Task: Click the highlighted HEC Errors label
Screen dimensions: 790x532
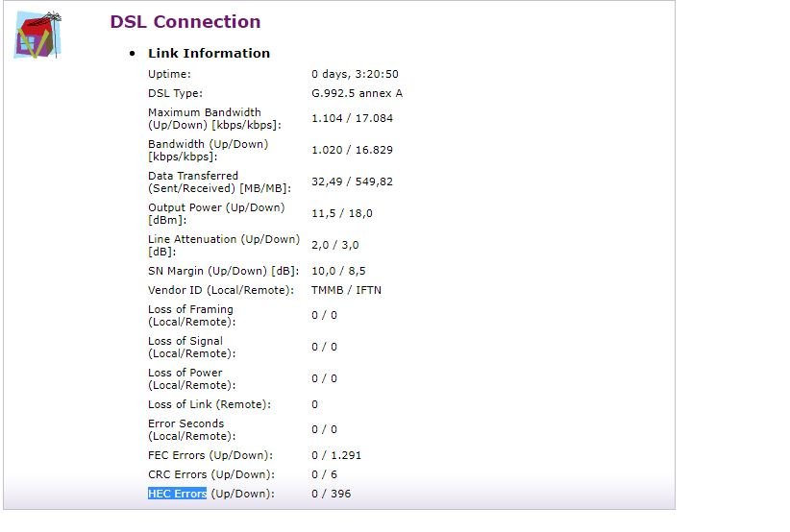Action: pyautogui.click(x=178, y=494)
